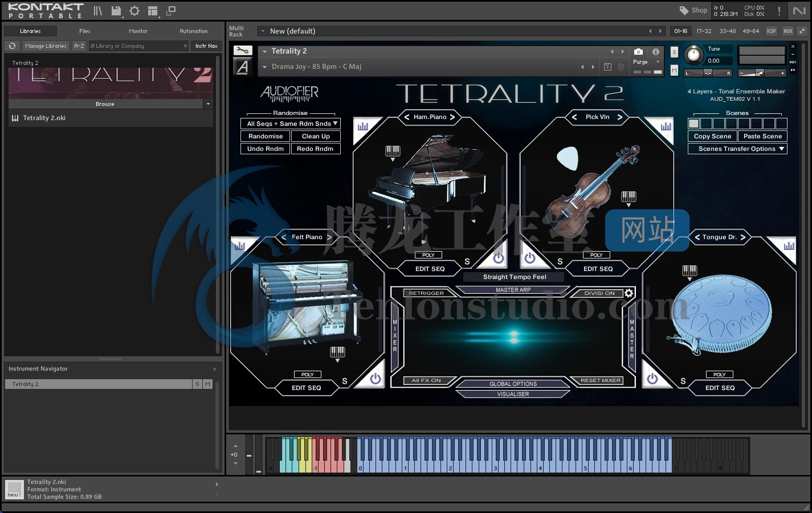Click the key range icon above the tongue drum
The width and height of the screenshot is (812, 513).
[689, 272]
